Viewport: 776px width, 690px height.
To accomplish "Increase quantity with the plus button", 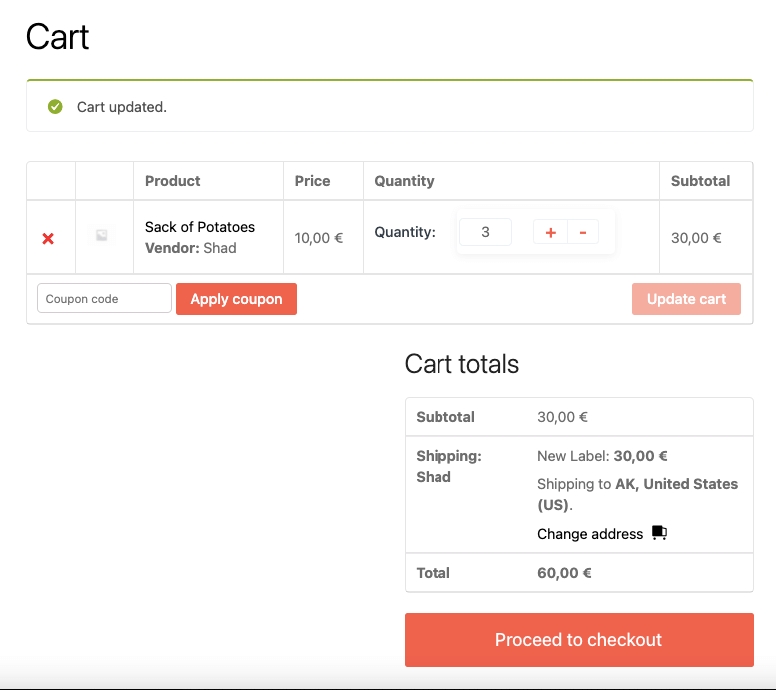I will point(550,232).
